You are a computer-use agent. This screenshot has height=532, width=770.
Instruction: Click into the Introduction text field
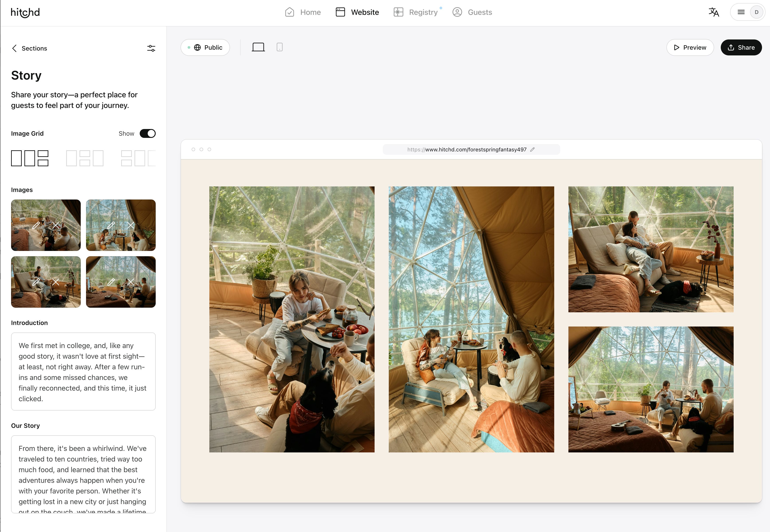click(83, 372)
